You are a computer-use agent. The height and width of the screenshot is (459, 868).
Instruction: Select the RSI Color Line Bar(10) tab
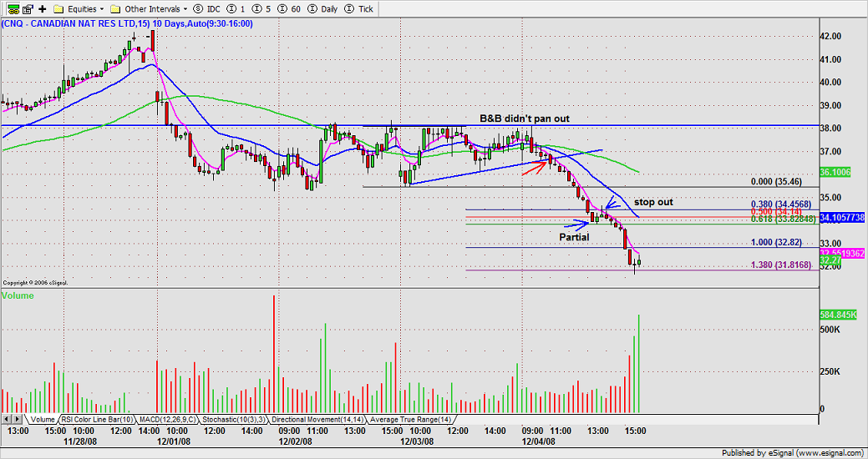[x=96, y=420]
